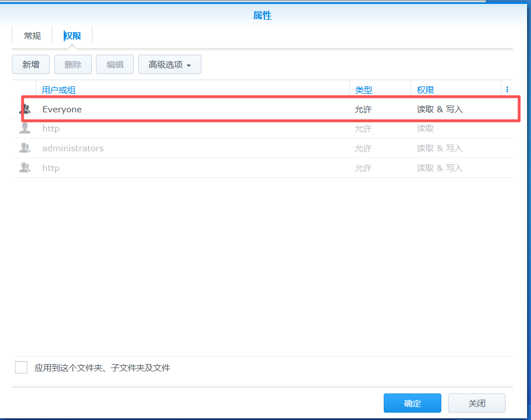
Task: Select the http user row with 读取 permission
Action: pyautogui.click(x=262, y=128)
